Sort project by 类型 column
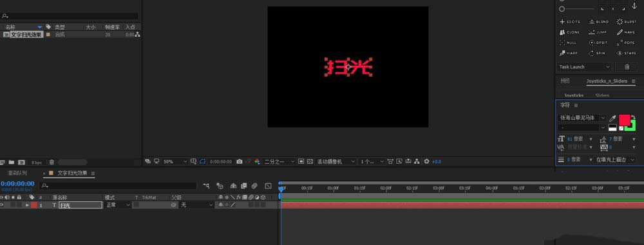This screenshot has height=245, width=644. tap(59, 27)
